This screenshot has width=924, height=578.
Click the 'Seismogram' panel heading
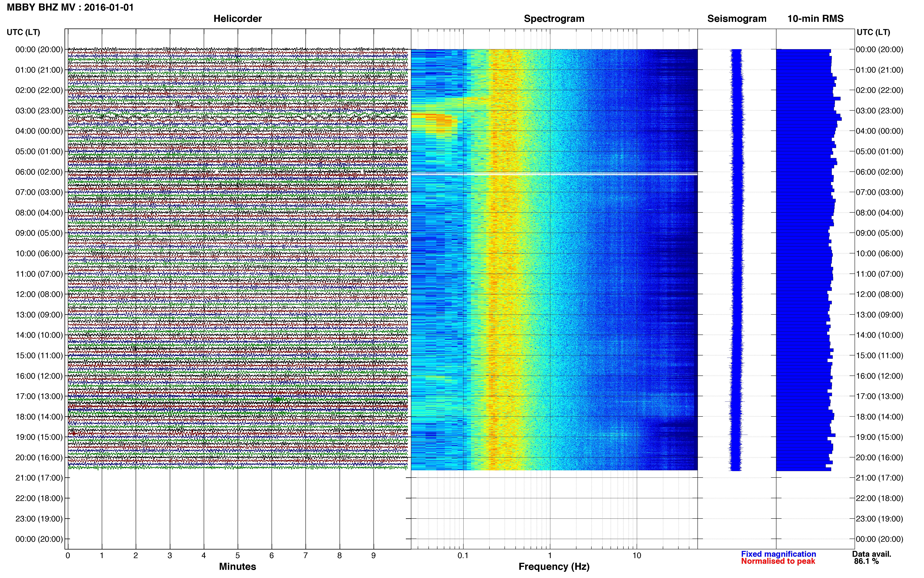pyautogui.click(x=737, y=19)
